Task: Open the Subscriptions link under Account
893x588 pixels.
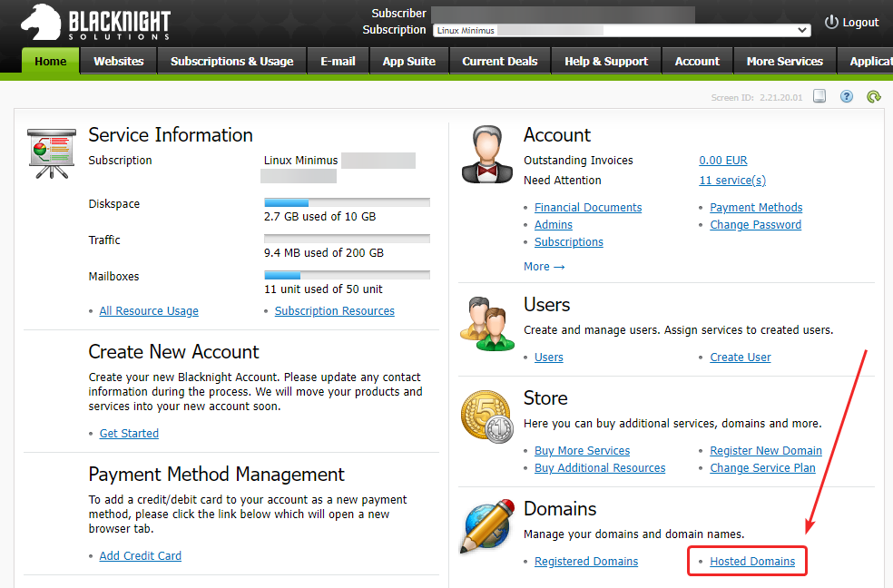Action: point(568,242)
